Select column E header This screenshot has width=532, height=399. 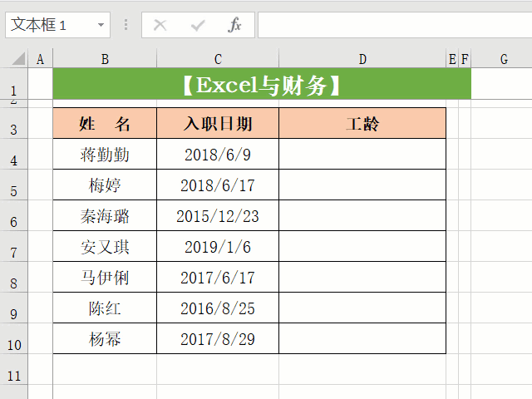tap(452, 59)
